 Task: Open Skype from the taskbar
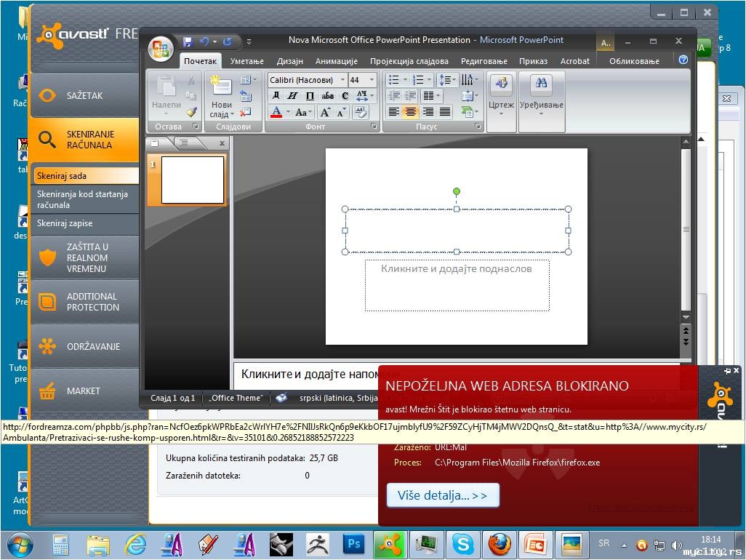pyautogui.click(x=463, y=544)
